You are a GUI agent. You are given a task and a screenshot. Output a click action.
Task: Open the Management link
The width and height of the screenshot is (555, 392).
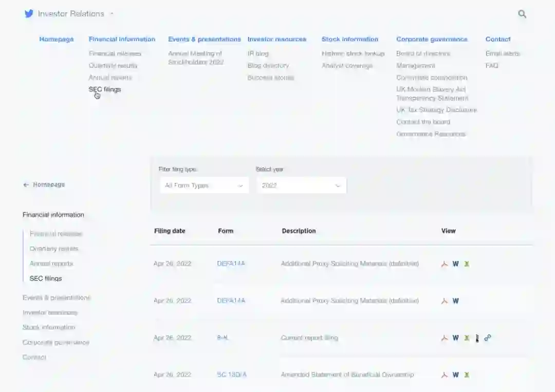pos(416,66)
